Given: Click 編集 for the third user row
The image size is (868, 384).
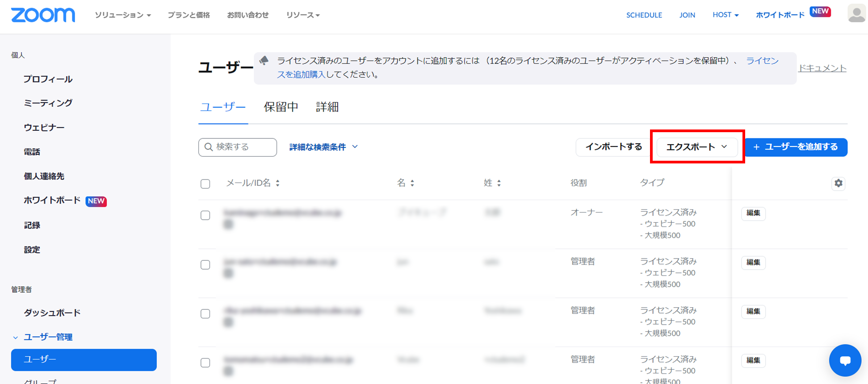Looking at the screenshot, I should pos(753,312).
